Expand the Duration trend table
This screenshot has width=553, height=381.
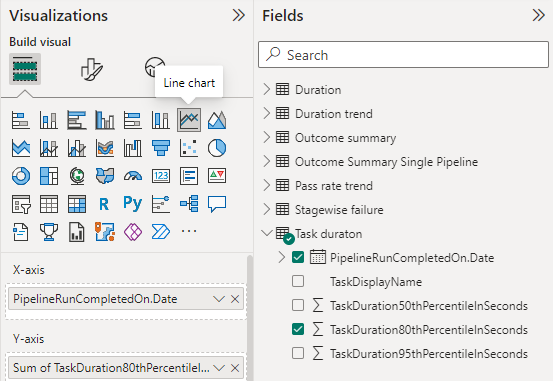tap(267, 113)
